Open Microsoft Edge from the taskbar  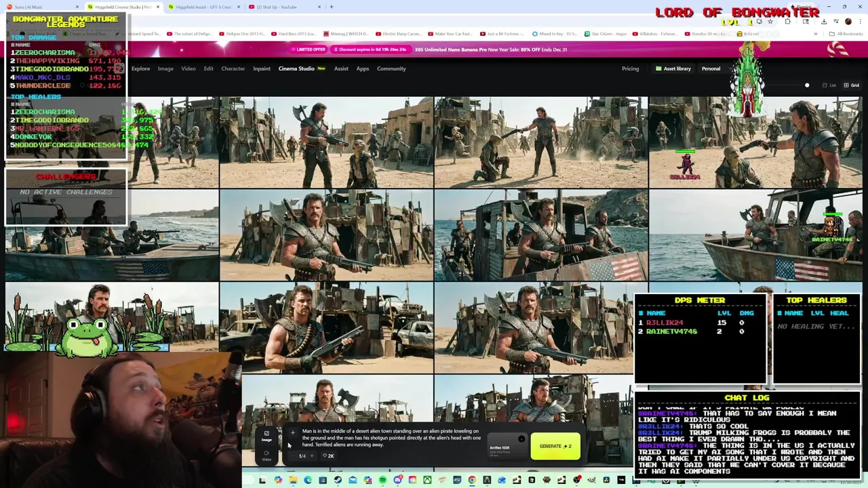point(308,480)
